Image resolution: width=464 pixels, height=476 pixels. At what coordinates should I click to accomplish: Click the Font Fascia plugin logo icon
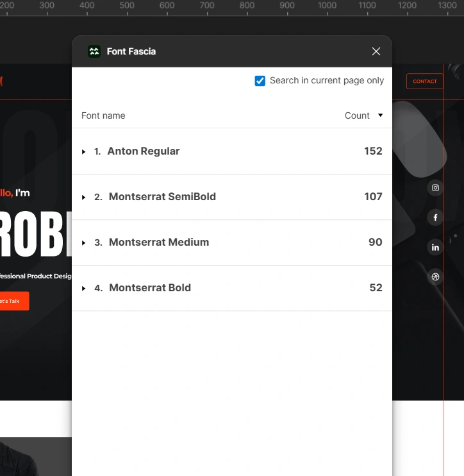(94, 51)
